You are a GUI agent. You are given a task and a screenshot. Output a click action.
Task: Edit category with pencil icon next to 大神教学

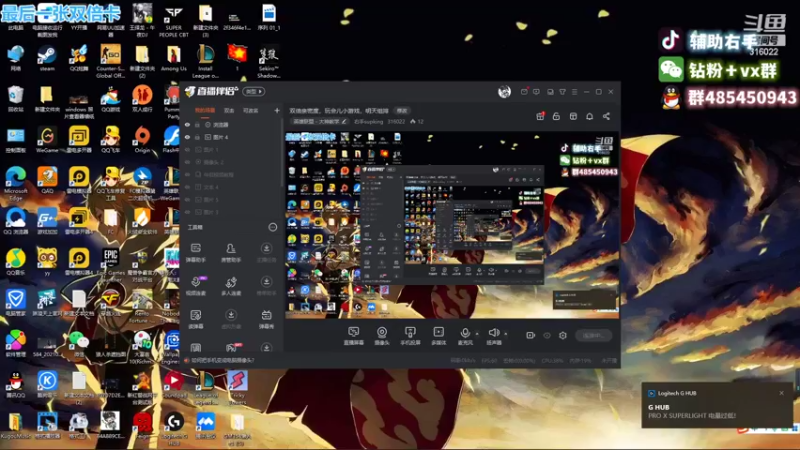(x=344, y=121)
